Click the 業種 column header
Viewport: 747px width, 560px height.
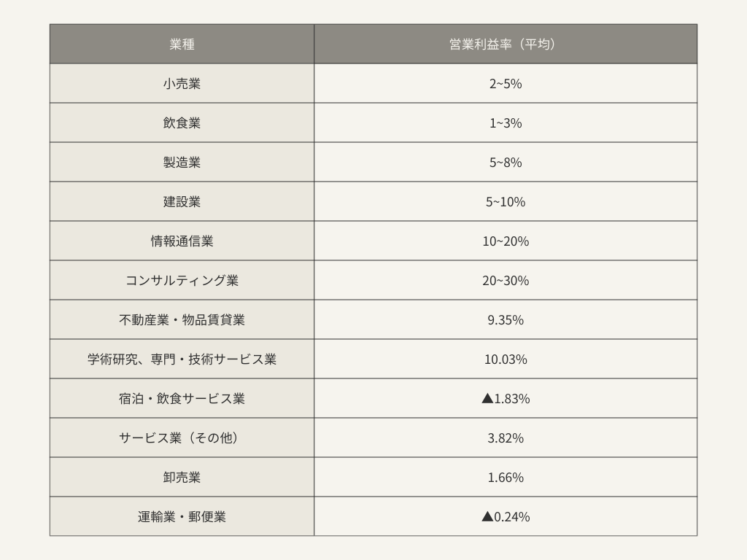[x=182, y=44]
